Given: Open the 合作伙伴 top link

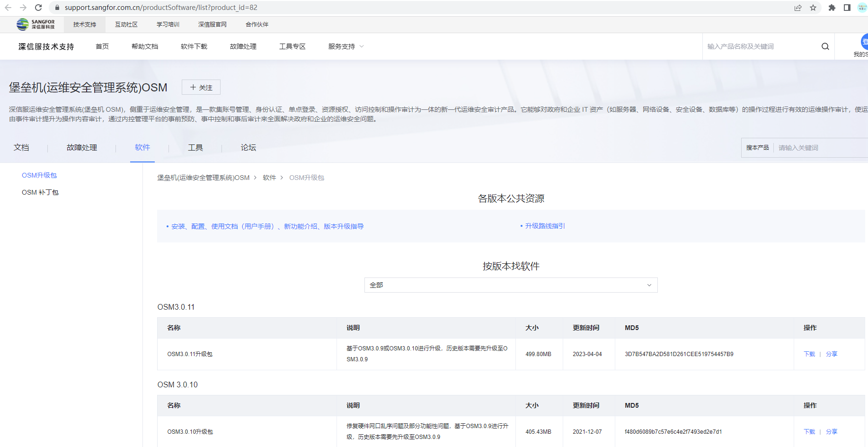Looking at the screenshot, I should (257, 25).
